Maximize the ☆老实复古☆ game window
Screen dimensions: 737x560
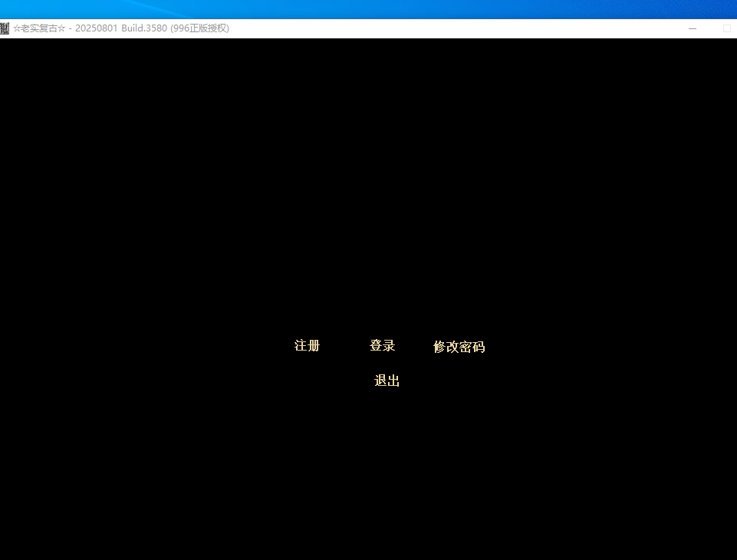pos(727,28)
